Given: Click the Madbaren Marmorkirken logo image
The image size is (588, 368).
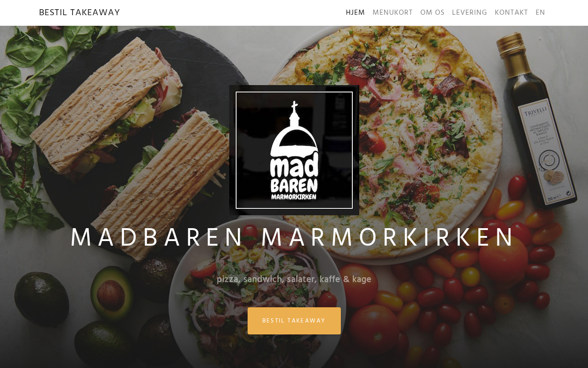Looking at the screenshot, I should pos(294,150).
